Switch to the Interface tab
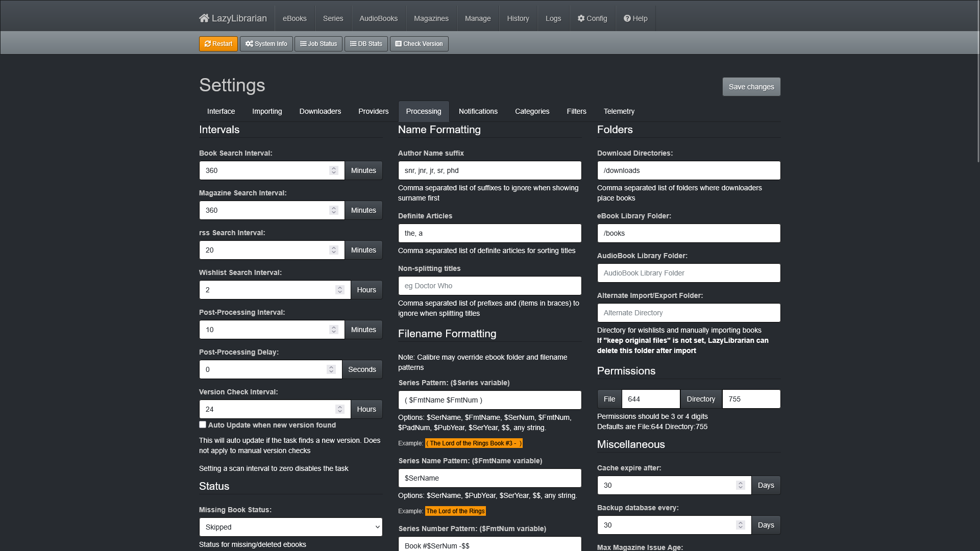Image resolution: width=980 pixels, height=551 pixels. (221, 111)
